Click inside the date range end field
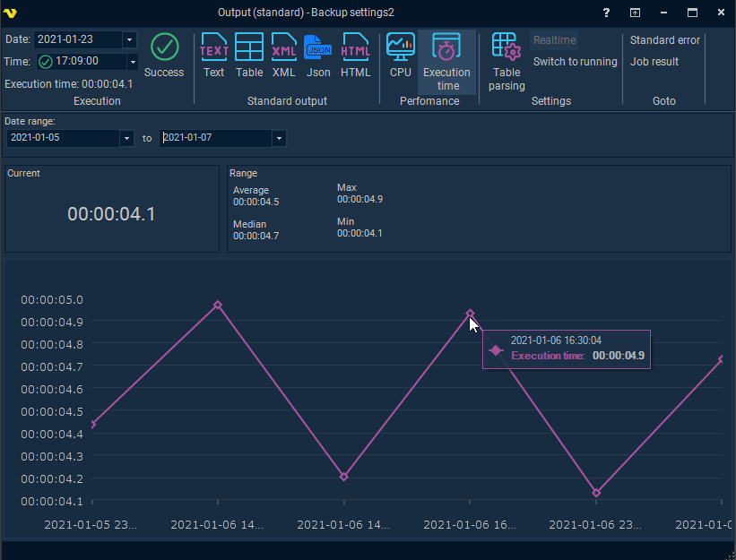The height and width of the screenshot is (560, 736). (x=215, y=138)
